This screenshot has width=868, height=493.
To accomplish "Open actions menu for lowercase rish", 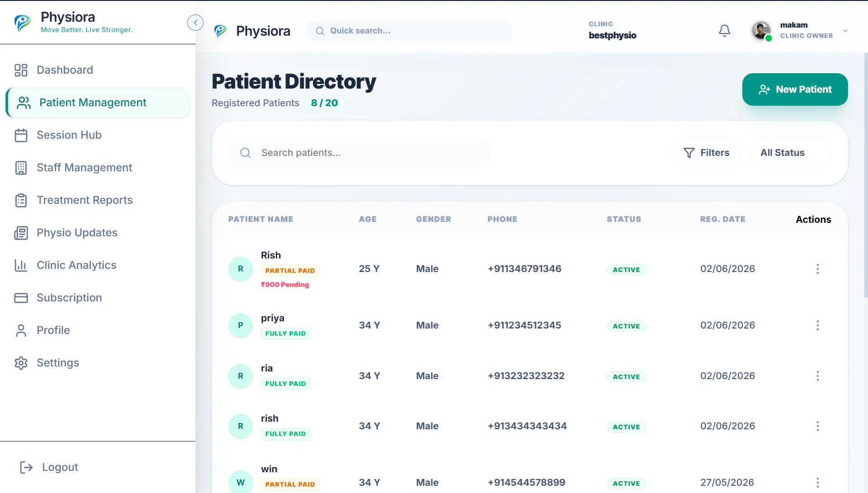I will click(x=817, y=426).
